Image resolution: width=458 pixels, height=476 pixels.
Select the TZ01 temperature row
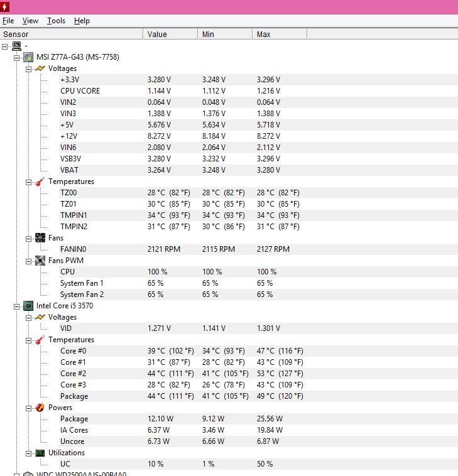click(258, 204)
